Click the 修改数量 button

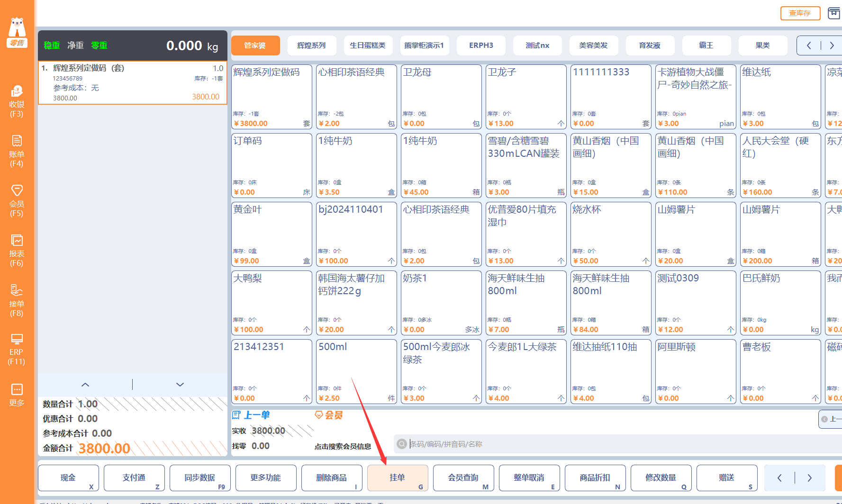[x=661, y=478]
